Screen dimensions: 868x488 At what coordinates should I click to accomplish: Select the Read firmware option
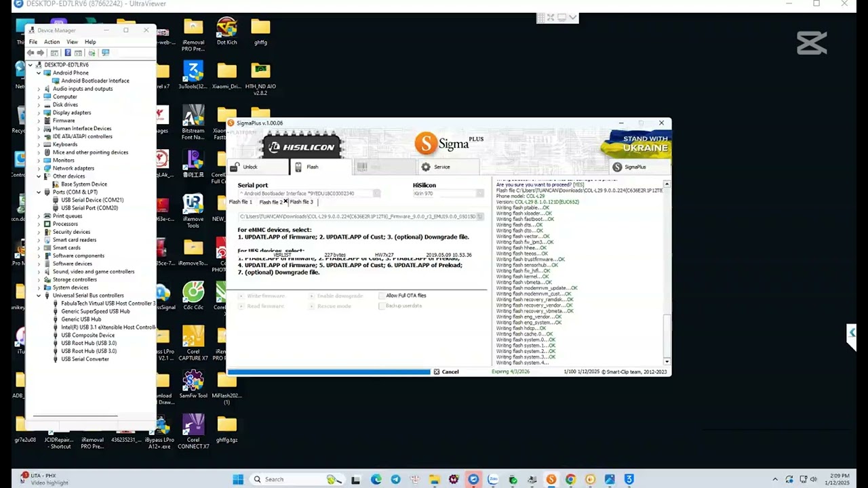(262, 306)
